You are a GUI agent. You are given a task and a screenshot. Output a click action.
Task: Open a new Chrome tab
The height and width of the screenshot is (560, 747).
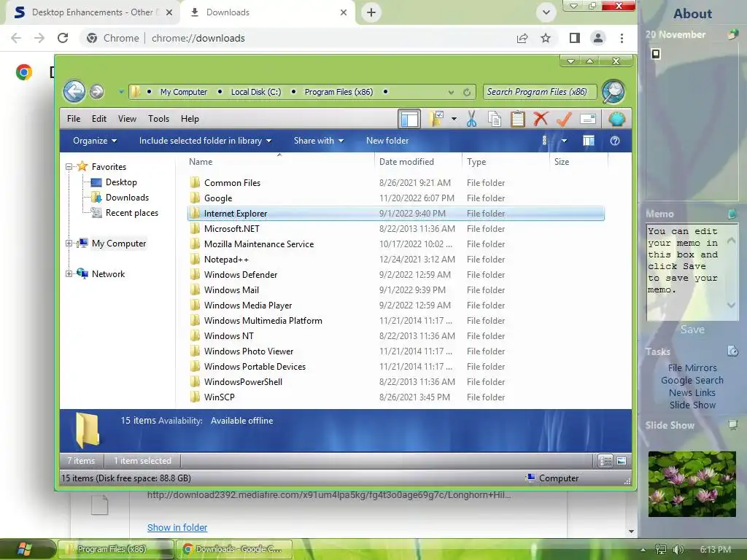coord(371,12)
